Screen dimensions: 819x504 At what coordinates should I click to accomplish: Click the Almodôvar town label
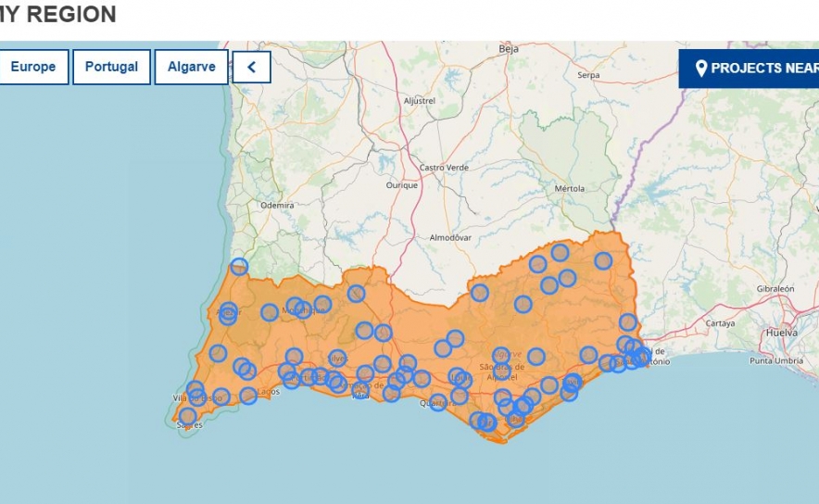[x=450, y=237]
